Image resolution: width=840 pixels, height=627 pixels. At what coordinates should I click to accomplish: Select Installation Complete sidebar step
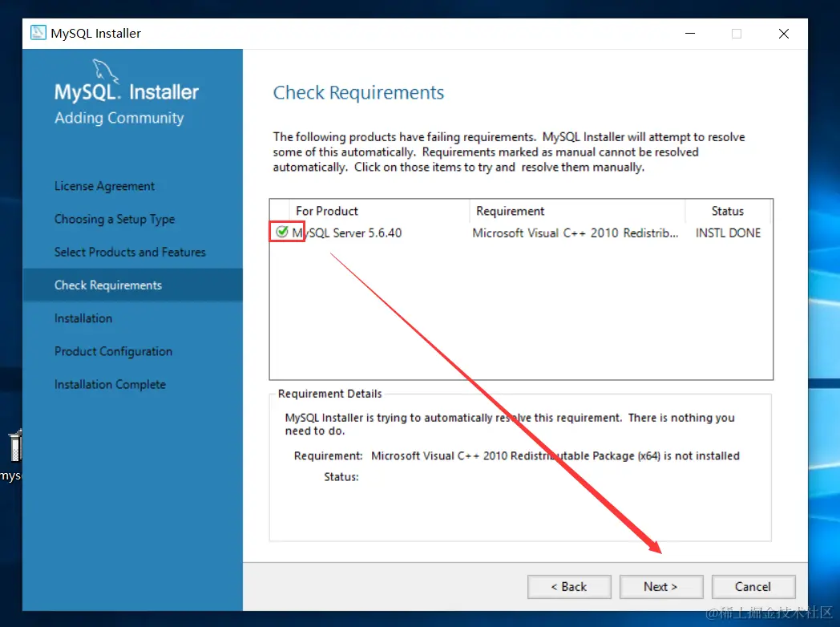tap(111, 384)
